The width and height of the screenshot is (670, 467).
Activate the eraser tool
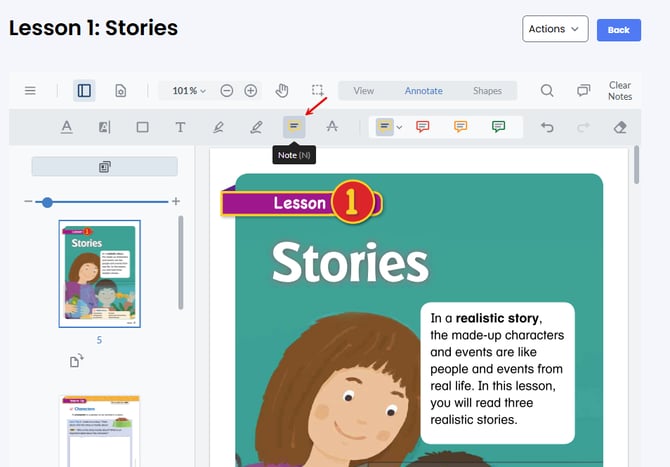619,127
